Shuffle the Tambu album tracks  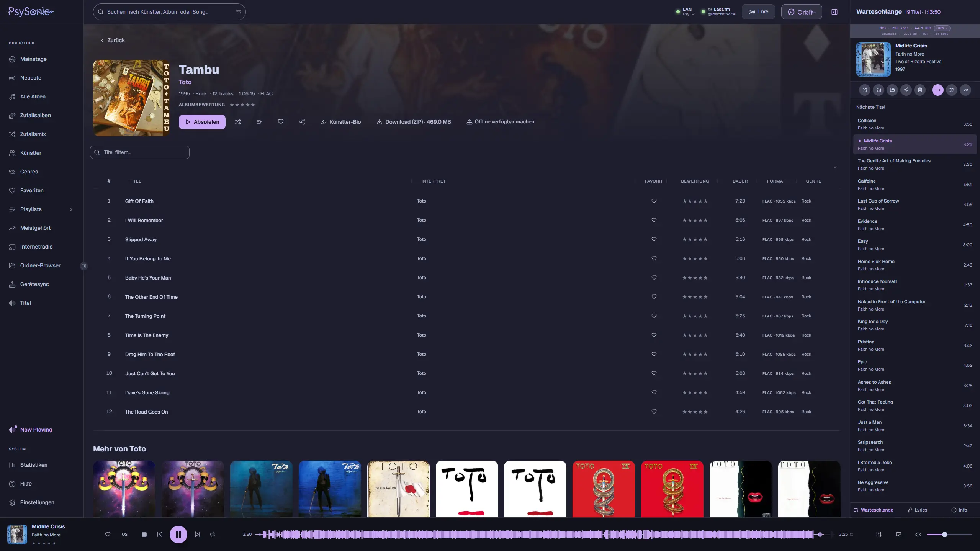(238, 122)
